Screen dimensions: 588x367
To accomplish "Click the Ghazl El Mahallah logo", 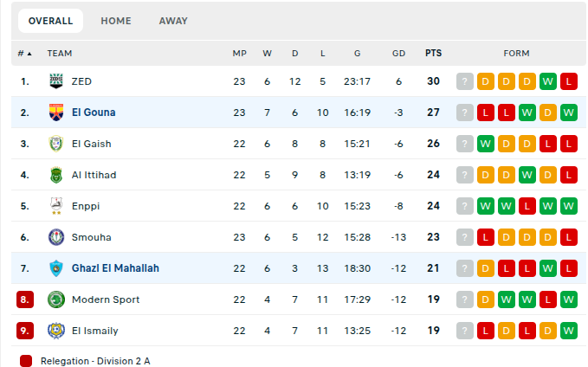I will pos(56,268).
